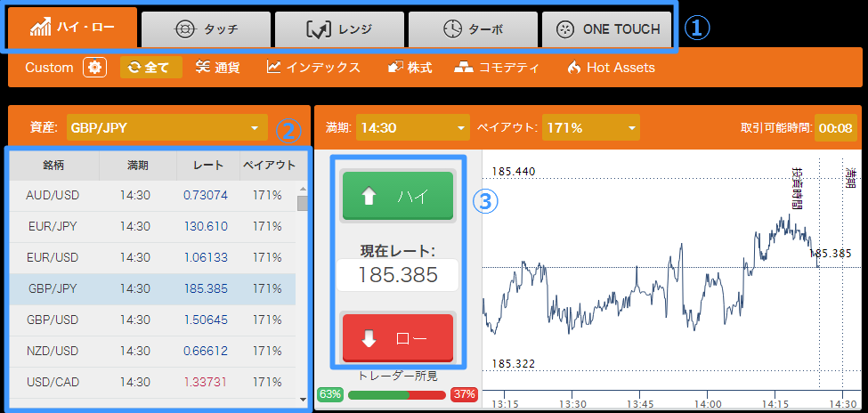The width and height of the screenshot is (868, 413).
Task: Click the 13:30 time axis label
Action: click(572, 402)
